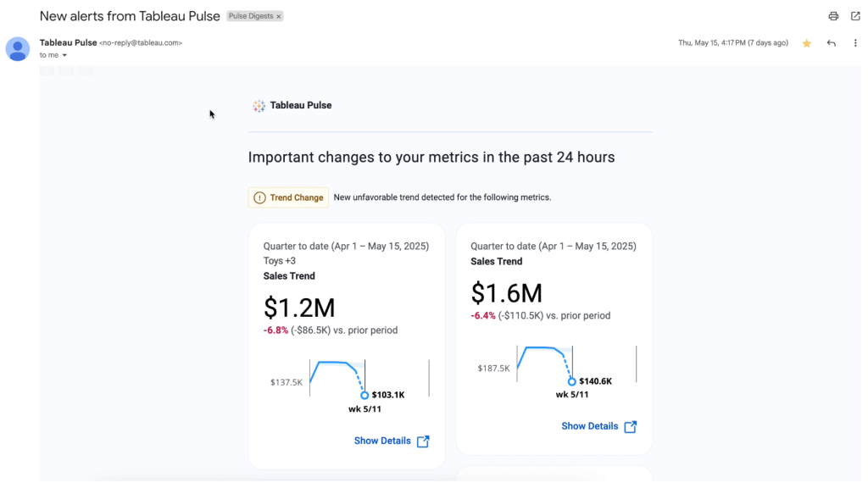The width and height of the screenshot is (868, 483).
Task: Reply using the arrow icon
Action: click(831, 43)
